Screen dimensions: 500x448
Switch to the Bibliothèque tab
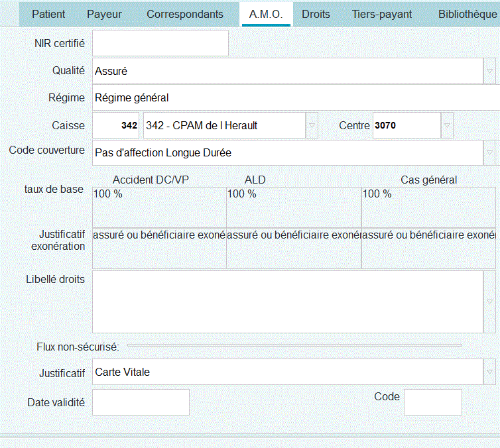tap(467, 14)
